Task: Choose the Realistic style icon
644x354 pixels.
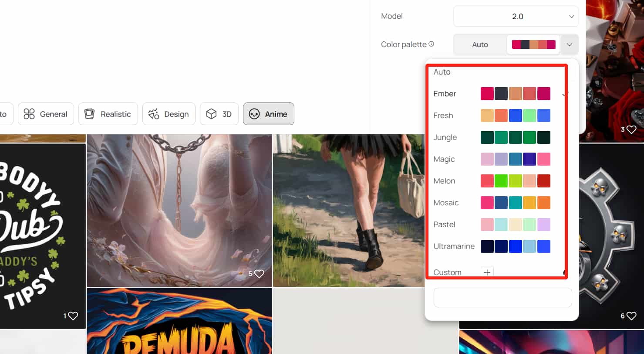Action: (x=89, y=114)
